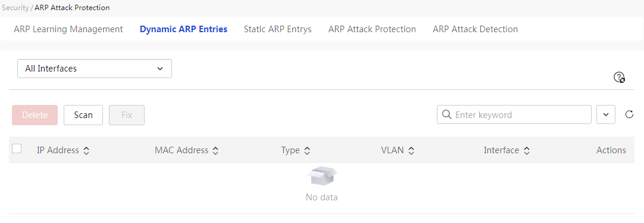
Task: Expand the search options chevron button
Action: coord(606,114)
